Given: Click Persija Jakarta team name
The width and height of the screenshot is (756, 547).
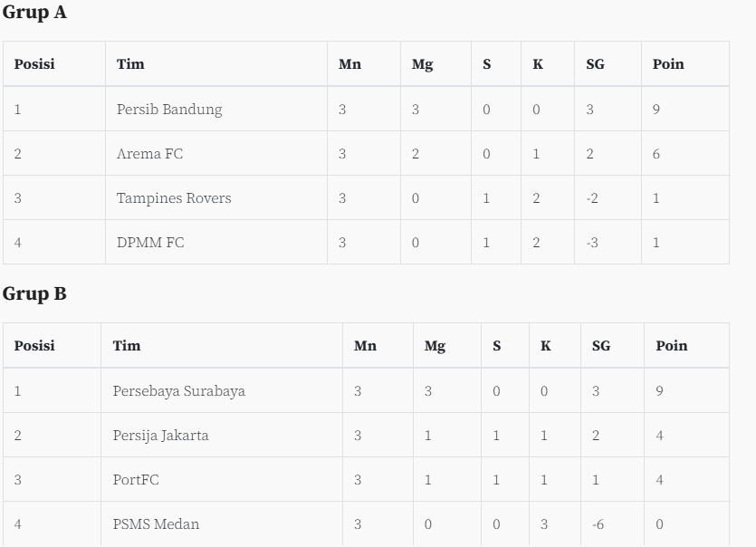Looking at the screenshot, I should [160, 436].
